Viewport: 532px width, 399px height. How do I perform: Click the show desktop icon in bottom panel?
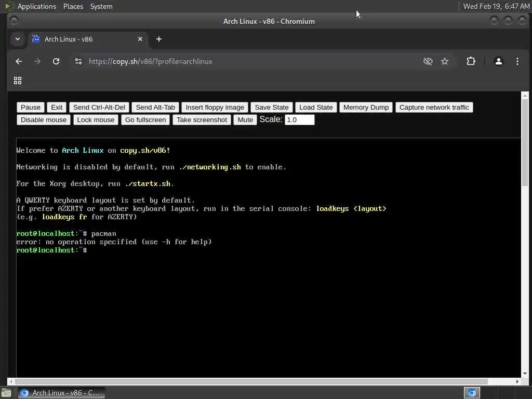pyautogui.click(x=6, y=393)
